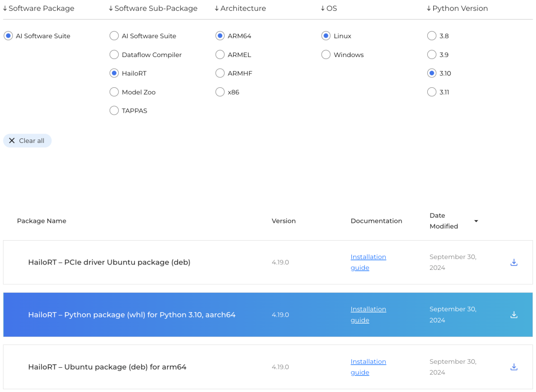The height and width of the screenshot is (392, 536).
Task: Select the x86 architecture radio button
Action: tap(220, 92)
